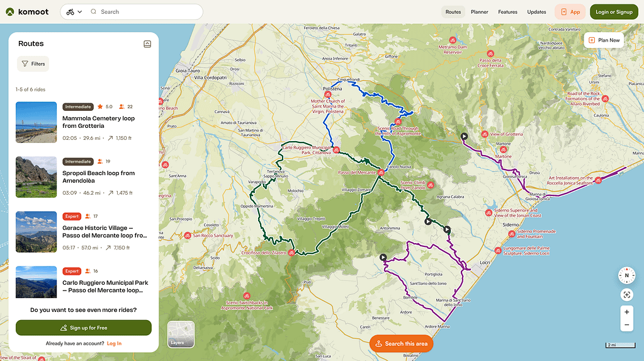This screenshot has height=361, width=644.
Task: Center map on my location icon
Action: click(x=626, y=294)
